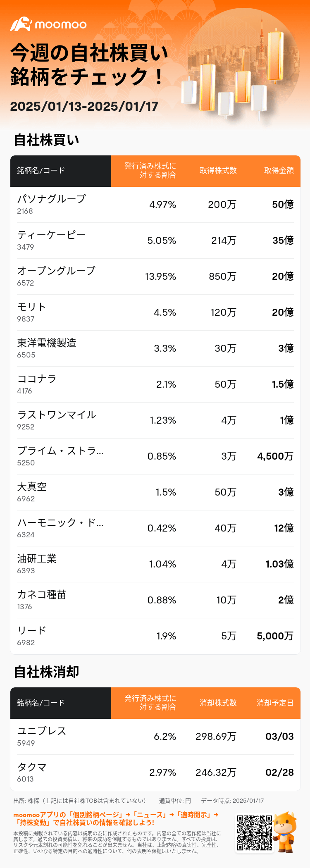Open the ティーケーピー 3479 row
Image resolution: width=310 pixels, height=868 pixels.
pyautogui.click(x=155, y=241)
